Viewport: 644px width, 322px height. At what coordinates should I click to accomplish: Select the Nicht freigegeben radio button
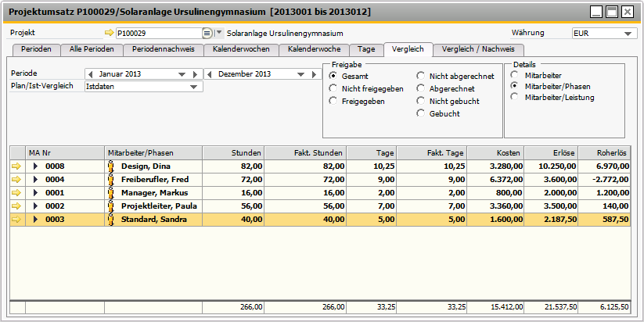point(333,88)
